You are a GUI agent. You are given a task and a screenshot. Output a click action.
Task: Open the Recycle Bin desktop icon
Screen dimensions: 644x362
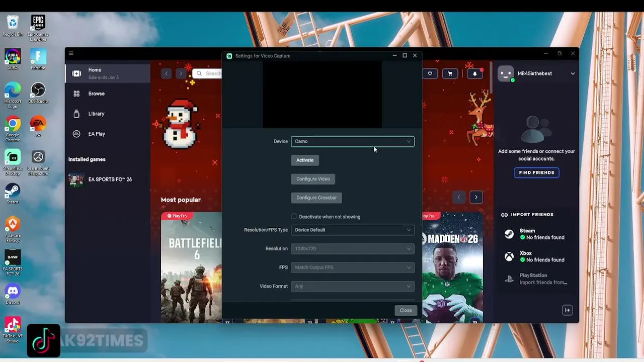coord(13,26)
